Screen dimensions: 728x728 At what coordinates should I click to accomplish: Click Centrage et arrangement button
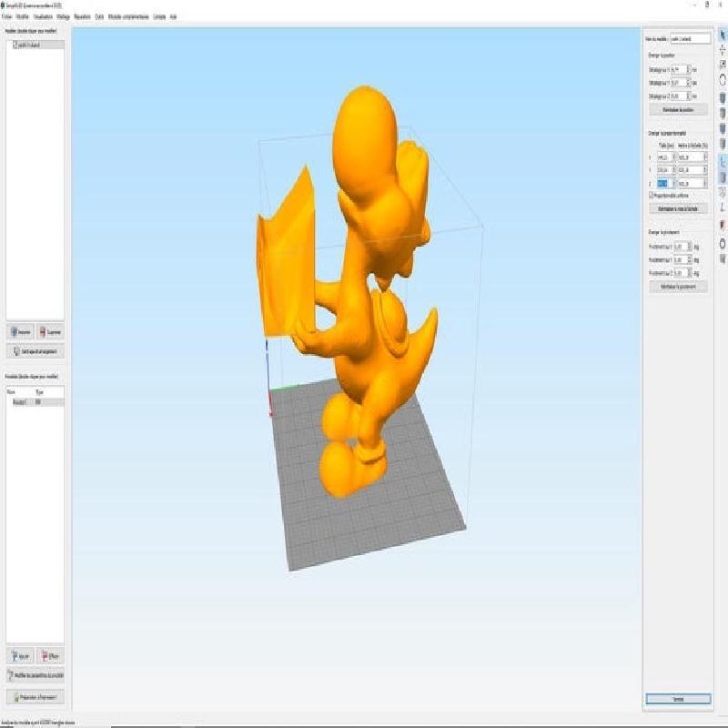click(x=35, y=351)
